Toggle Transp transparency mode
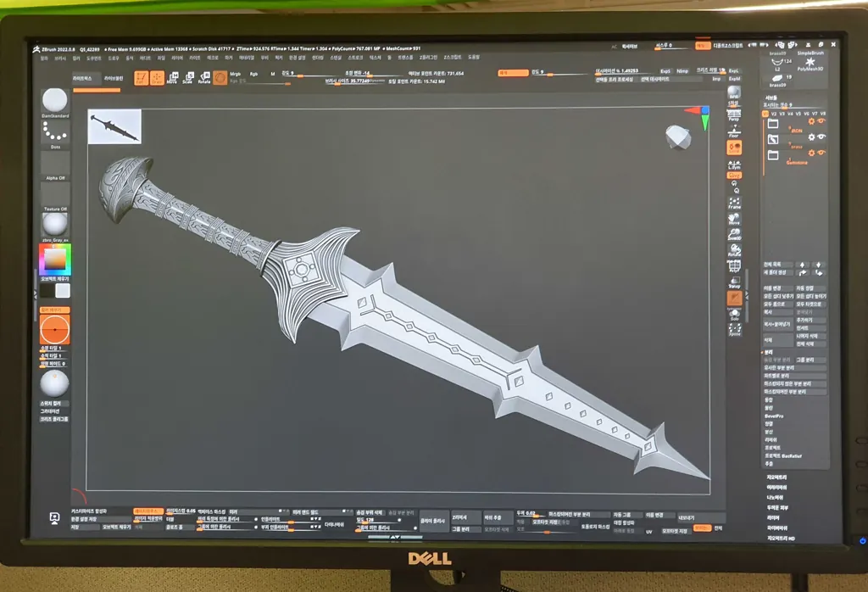This screenshot has height=592, width=868. (735, 282)
